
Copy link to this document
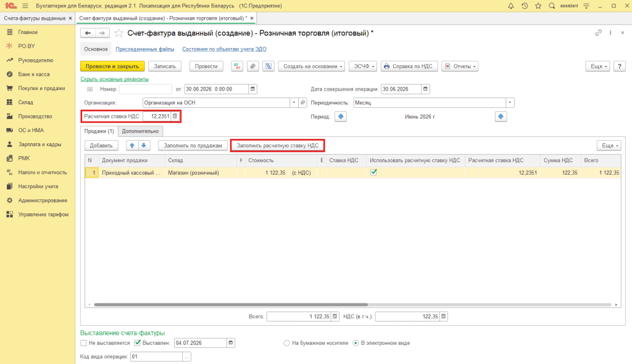pos(599,33)
